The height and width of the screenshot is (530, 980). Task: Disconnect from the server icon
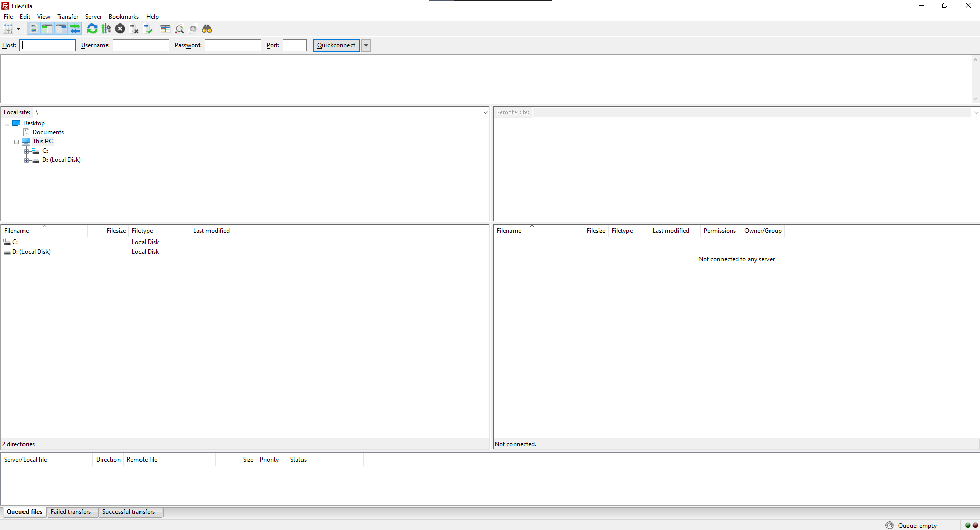point(134,29)
